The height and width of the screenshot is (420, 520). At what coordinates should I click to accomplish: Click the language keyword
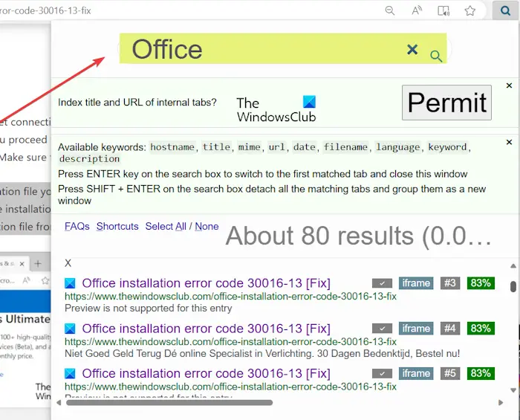click(398, 147)
